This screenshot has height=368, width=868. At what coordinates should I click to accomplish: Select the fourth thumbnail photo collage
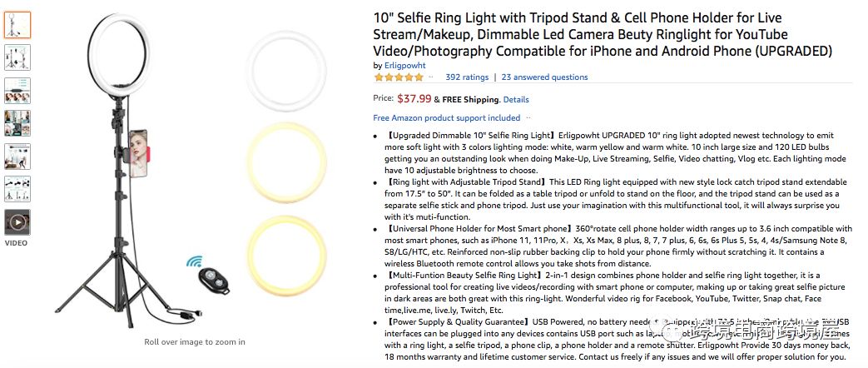click(17, 123)
